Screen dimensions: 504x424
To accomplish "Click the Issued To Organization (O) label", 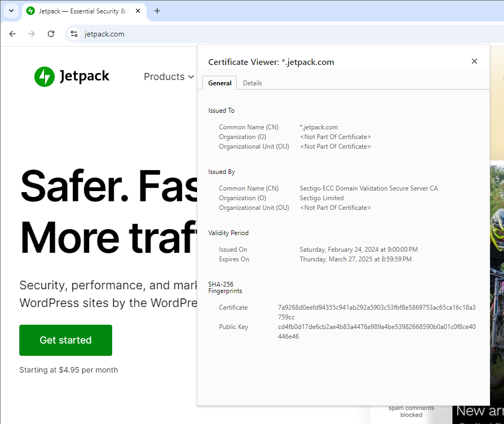I will (243, 137).
